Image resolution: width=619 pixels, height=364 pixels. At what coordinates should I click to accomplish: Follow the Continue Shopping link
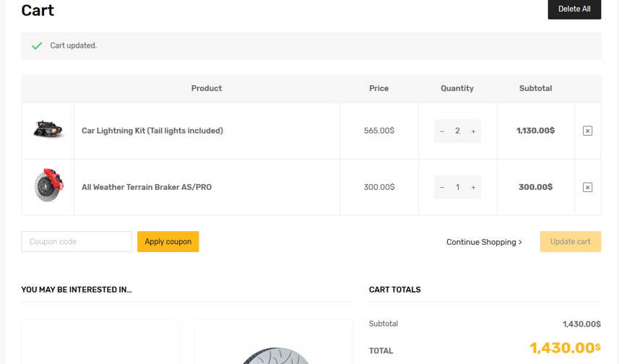pyautogui.click(x=484, y=242)
